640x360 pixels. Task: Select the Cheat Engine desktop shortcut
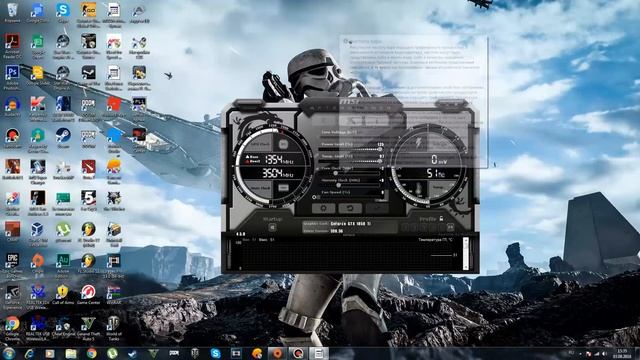click(x=63, y=327)
